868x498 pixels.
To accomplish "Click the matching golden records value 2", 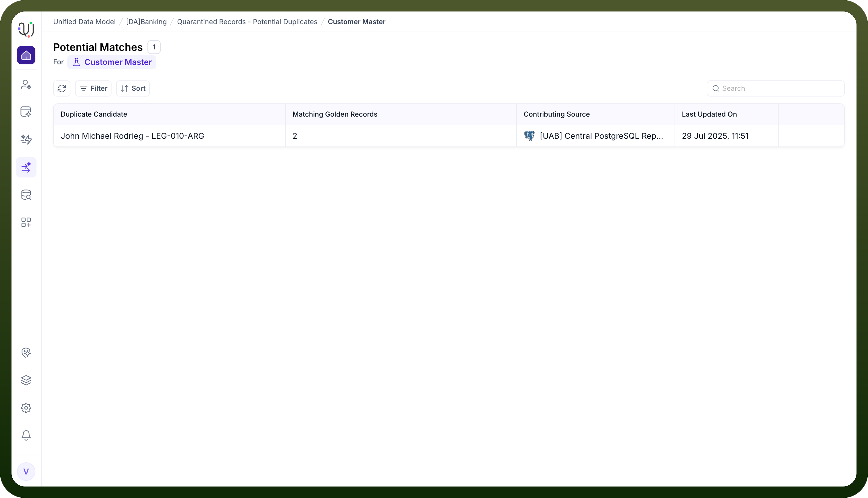I will (295, 136).
